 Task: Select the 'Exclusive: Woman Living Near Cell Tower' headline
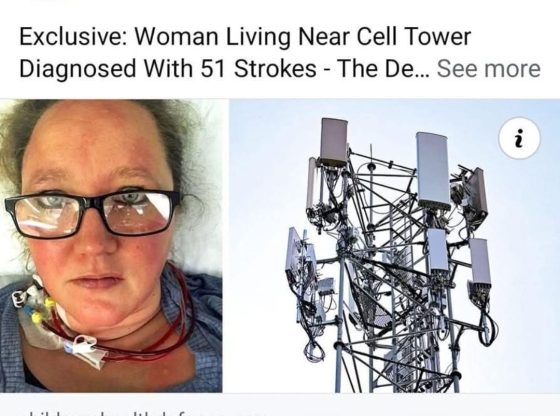tap(245, 36)
